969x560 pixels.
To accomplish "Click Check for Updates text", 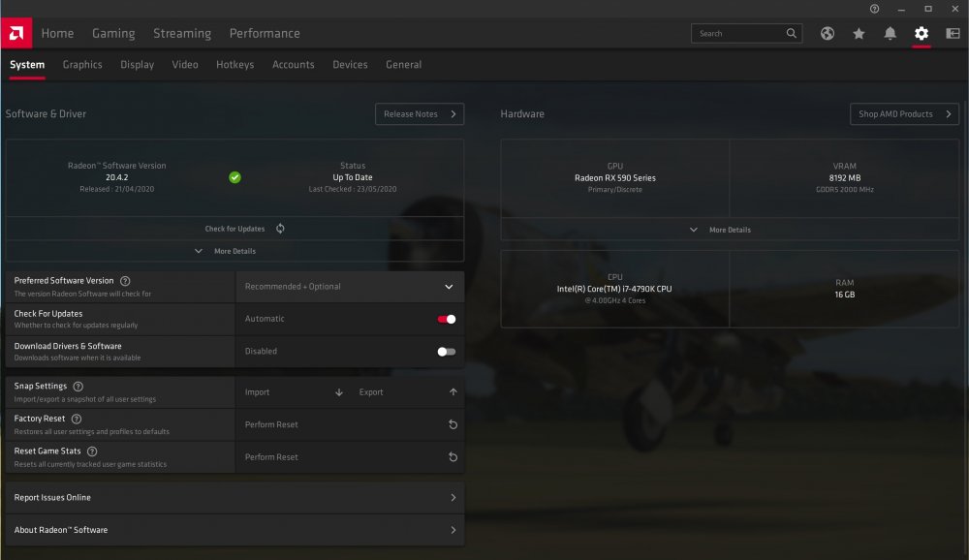I will (234, 229).
